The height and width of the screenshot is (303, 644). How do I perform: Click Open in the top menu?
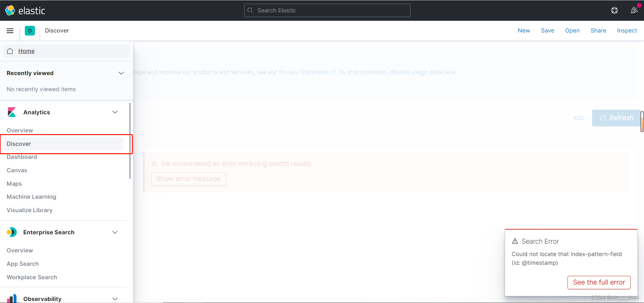click(572, 31)
